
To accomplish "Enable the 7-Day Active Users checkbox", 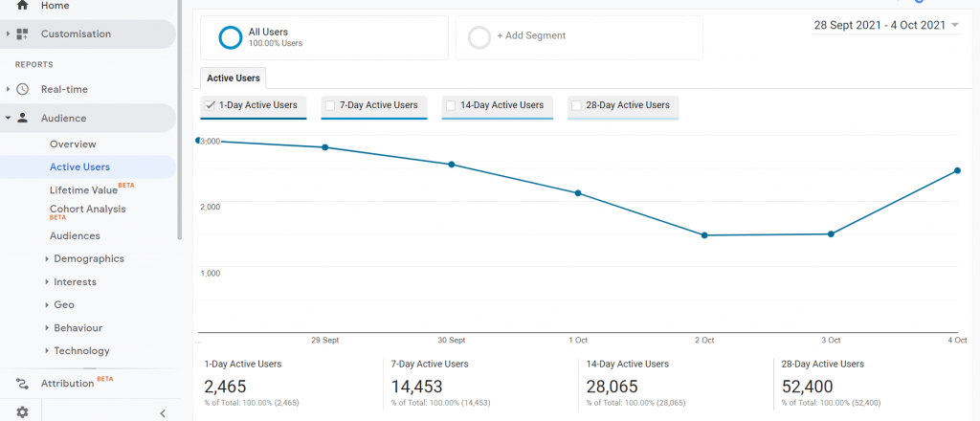I will [x=330, y=105].
